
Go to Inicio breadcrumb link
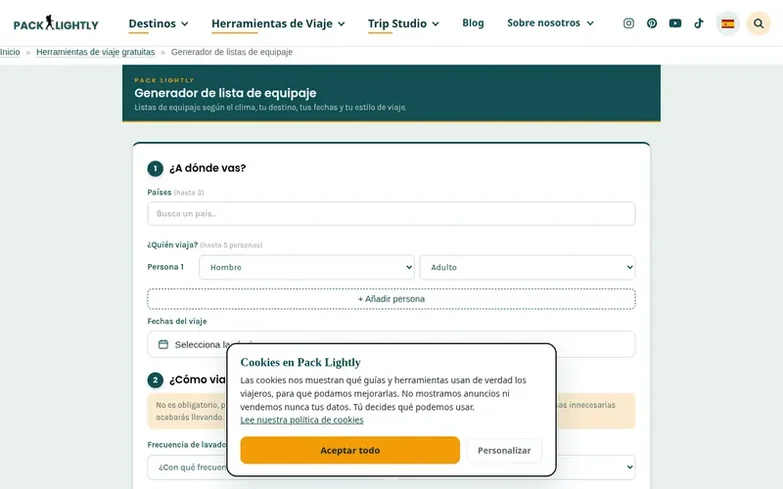[10, 52]
